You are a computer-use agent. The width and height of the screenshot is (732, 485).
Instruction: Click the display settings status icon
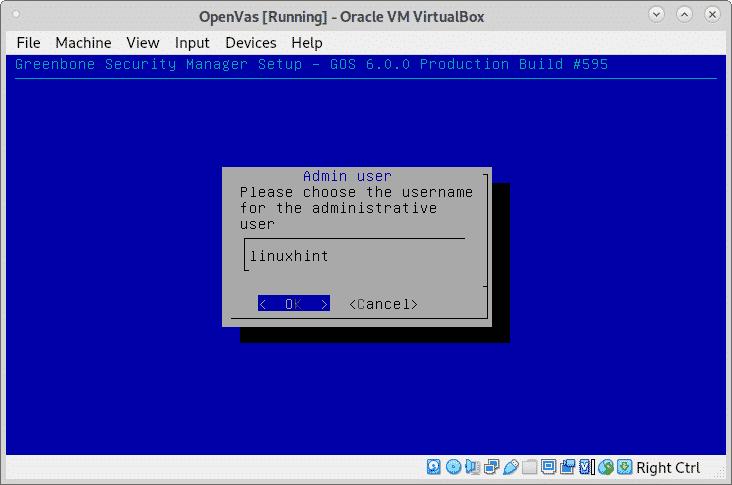pos(549,467)
